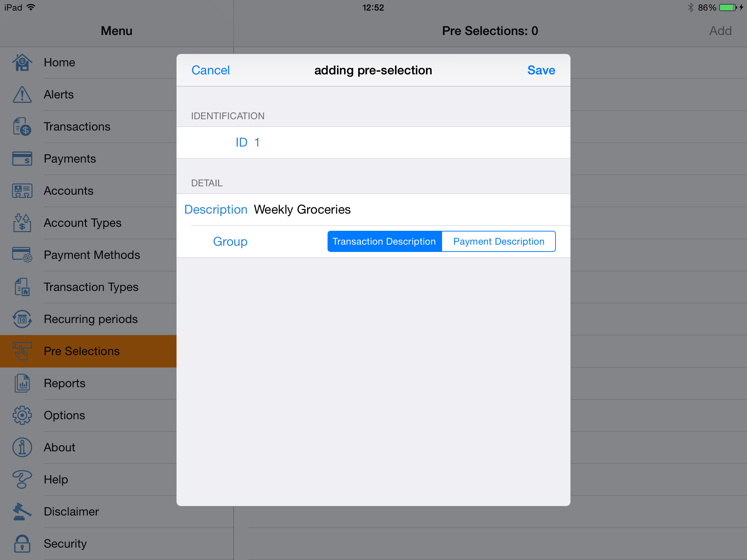Open Transaction Types menu item
The height and width of the screenshot is (560, 747).
pos(91,287)
